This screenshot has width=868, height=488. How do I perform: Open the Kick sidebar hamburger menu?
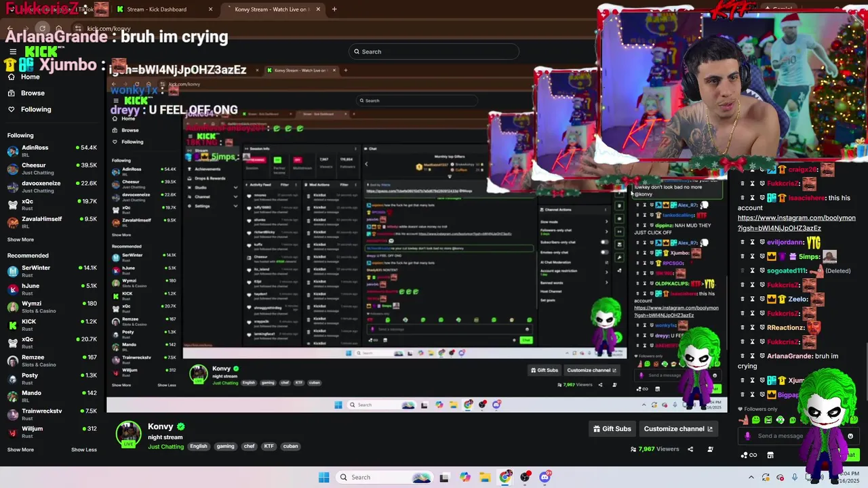(13, 52)
